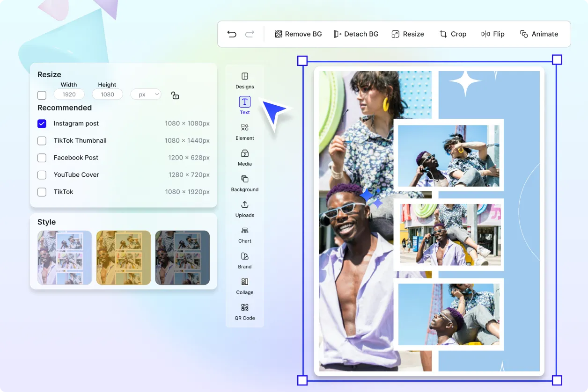Open the Collage tool
The image size is (588, 392).
tap(244, 286)
